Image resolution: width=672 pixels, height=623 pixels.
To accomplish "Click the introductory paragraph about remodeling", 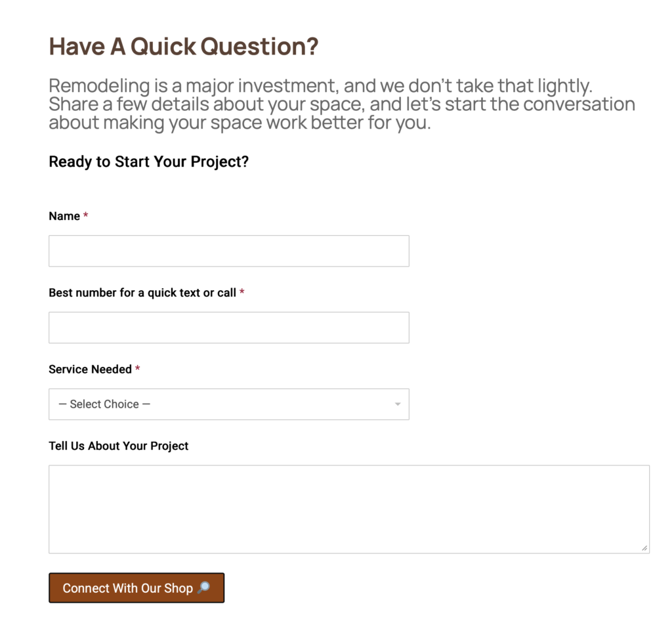I will point(341,104).
